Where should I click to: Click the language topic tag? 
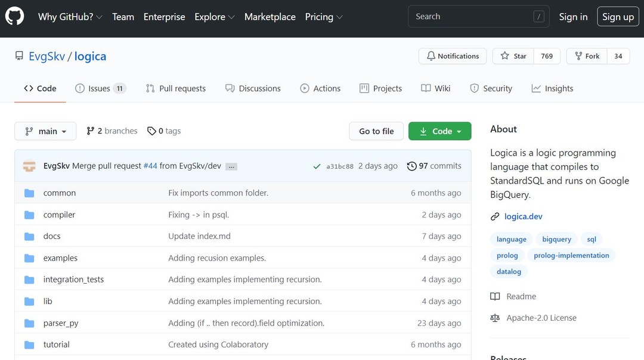point(512,239)
